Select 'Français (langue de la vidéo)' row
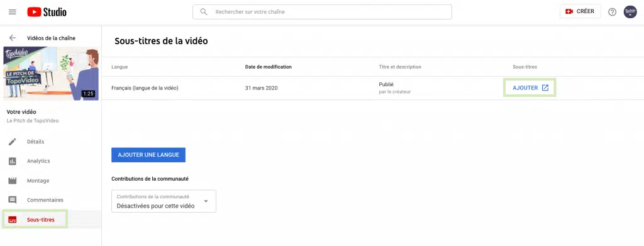 [372, 88]
